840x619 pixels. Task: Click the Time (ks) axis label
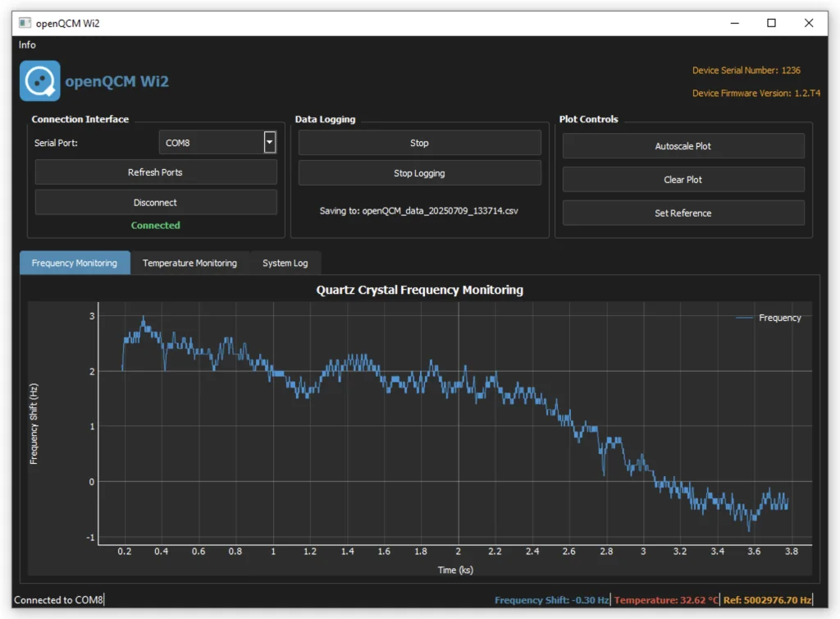(455, 570)
